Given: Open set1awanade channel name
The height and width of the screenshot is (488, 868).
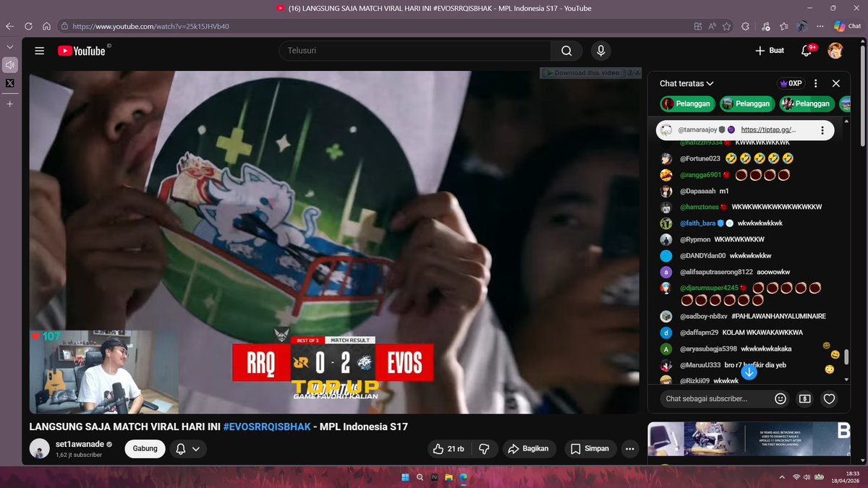Looking at the screenshot, I should pos(80,445).
